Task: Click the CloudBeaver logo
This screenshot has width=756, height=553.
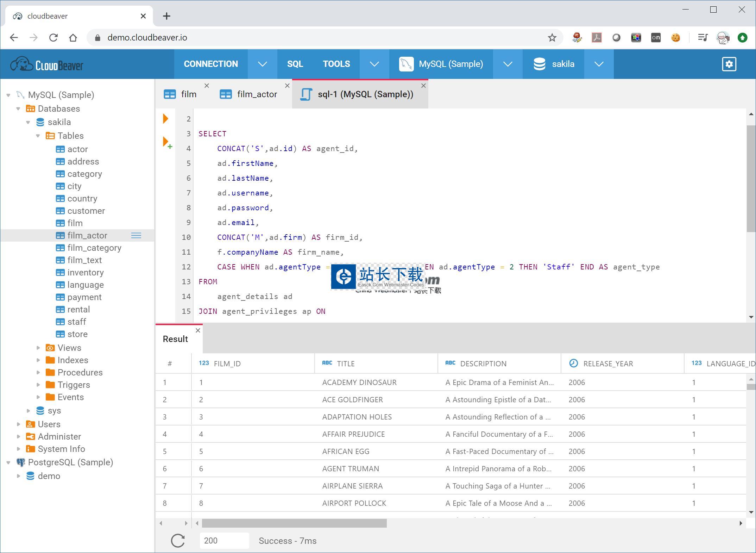Action: point(47,64)
